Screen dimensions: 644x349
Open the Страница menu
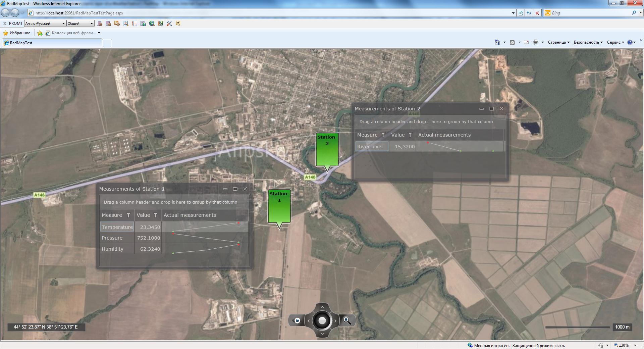(x=558, y=42)
